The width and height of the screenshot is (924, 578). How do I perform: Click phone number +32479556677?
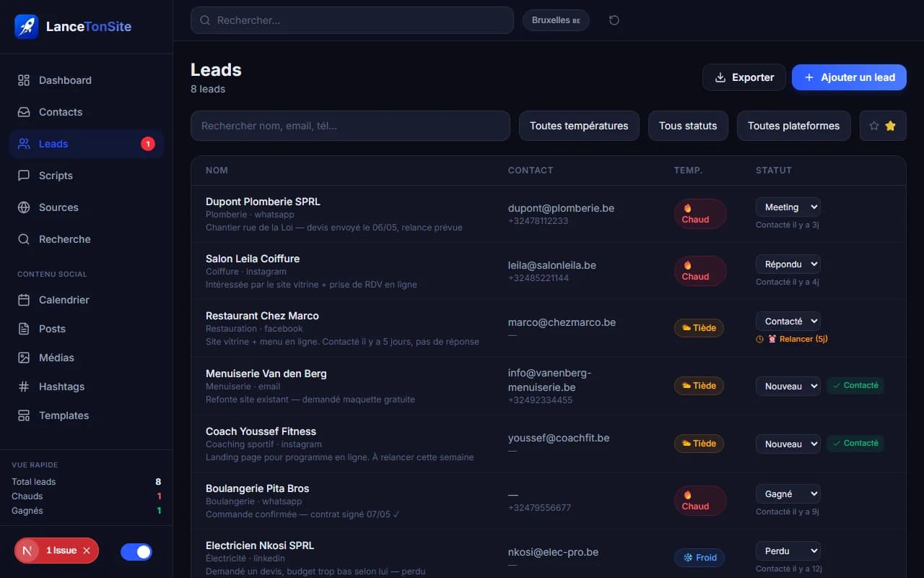click(539, 508)
